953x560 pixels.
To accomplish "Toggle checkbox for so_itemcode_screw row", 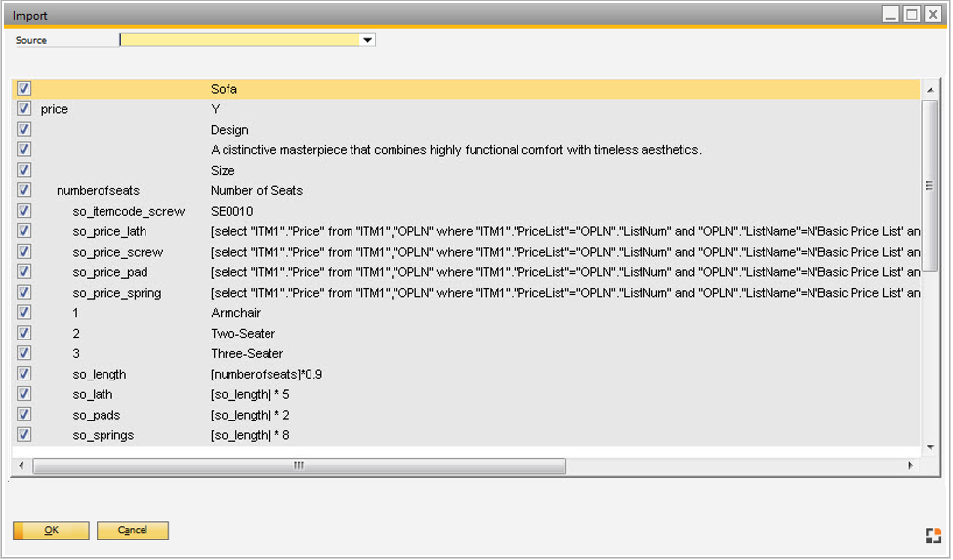I will click(24, 211).
